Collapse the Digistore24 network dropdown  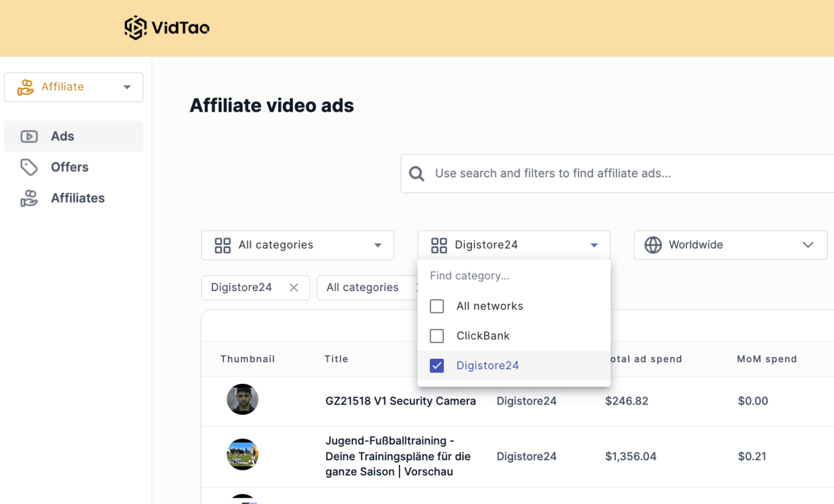pyautogui.click(x=514, y=245)
